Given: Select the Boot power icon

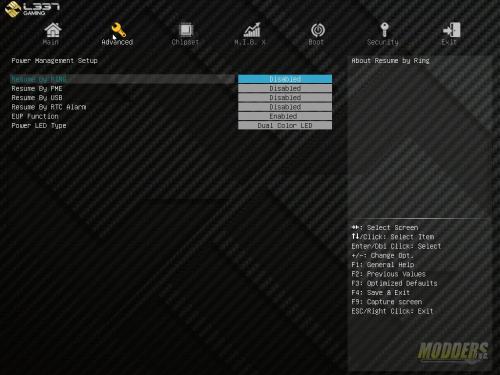Looking at the screenshot, I should tap(318, 30).
